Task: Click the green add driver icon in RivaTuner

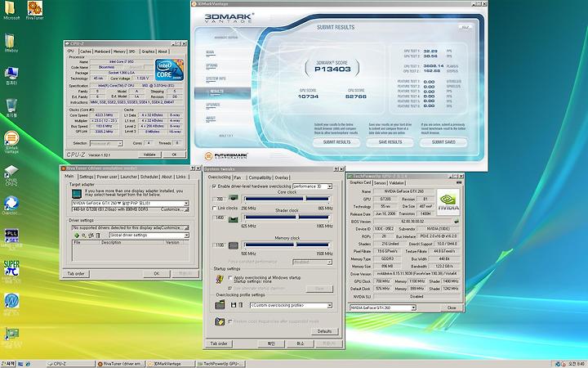Action: pyautogui.click(x=77, y=236)
